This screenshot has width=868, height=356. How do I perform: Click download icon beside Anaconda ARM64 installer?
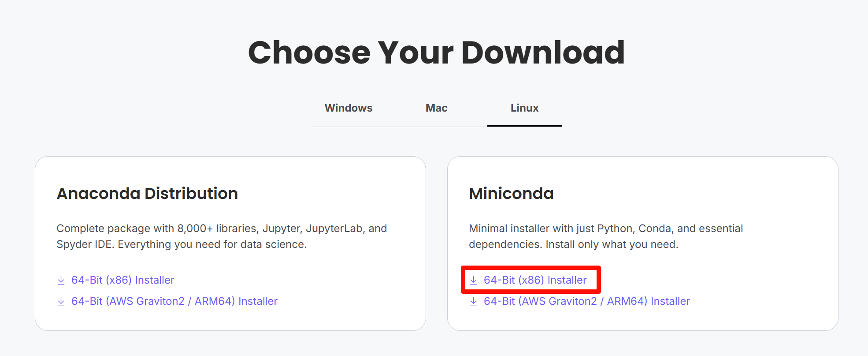(x=61, y=301)
